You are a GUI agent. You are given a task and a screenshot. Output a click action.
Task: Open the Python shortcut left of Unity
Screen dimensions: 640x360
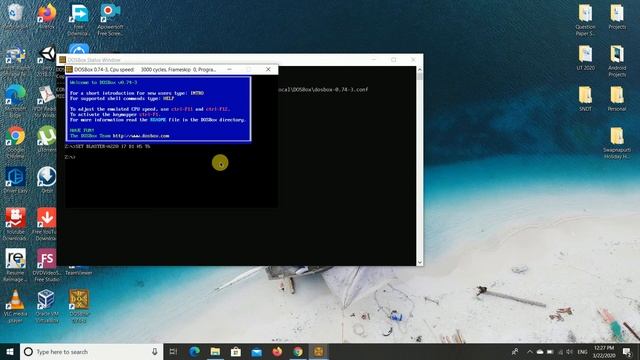16,55
